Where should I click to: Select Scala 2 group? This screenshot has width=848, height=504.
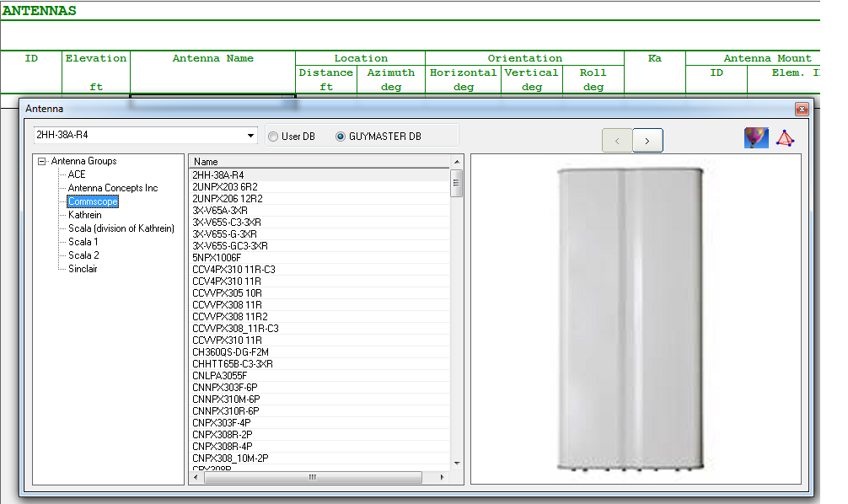[x=83, y=255]
